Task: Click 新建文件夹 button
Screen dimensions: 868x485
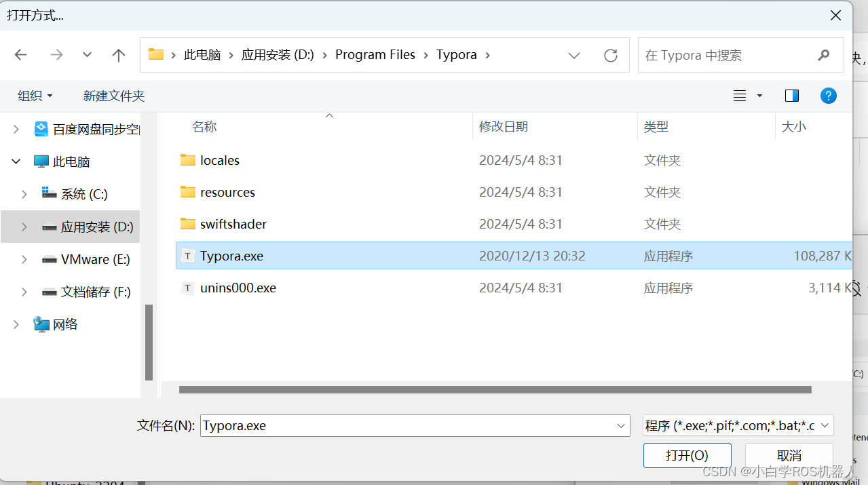Action: pos(114,96)
